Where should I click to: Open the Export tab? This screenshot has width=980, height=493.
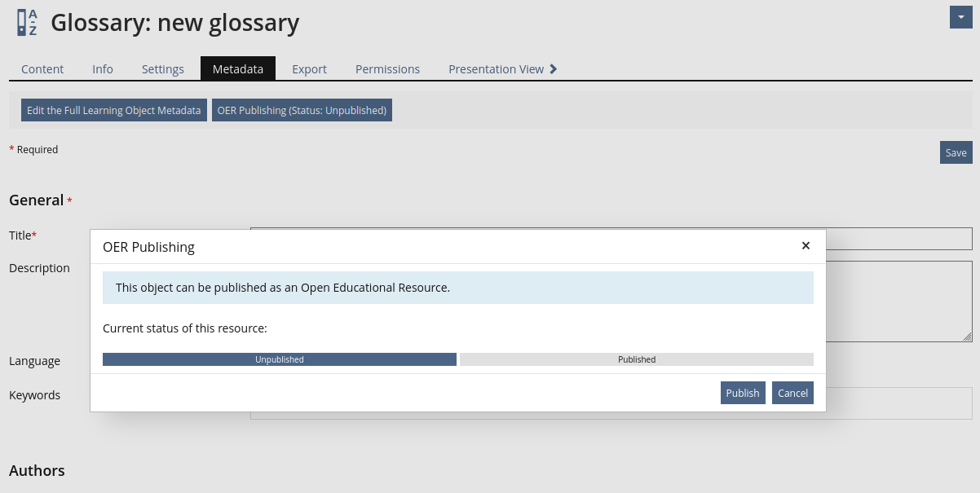310,69
